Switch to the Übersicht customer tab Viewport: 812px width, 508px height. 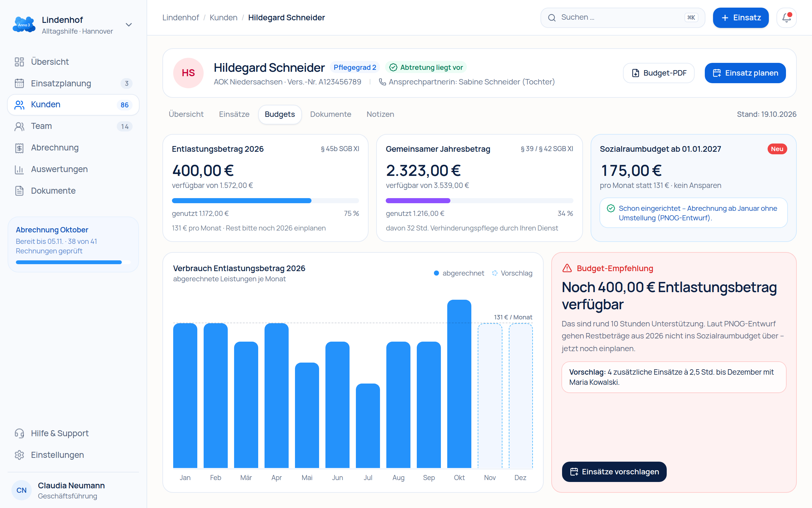(186, 114)
